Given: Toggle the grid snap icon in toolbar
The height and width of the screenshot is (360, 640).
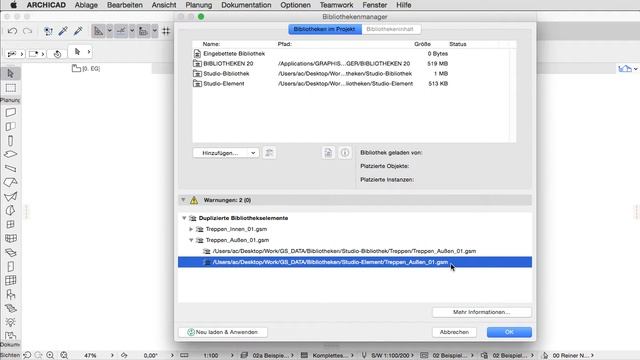Looking at the screenshot, I should (166, 31).
